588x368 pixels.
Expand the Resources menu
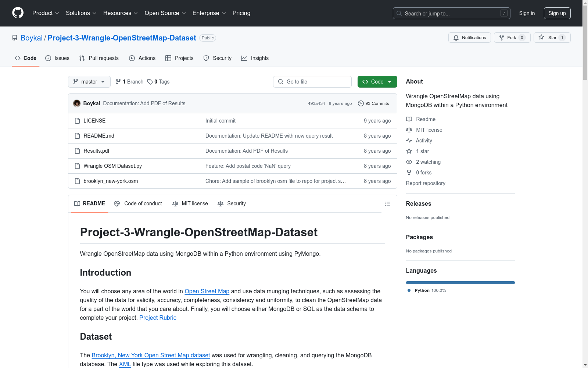tap(121, 13)
